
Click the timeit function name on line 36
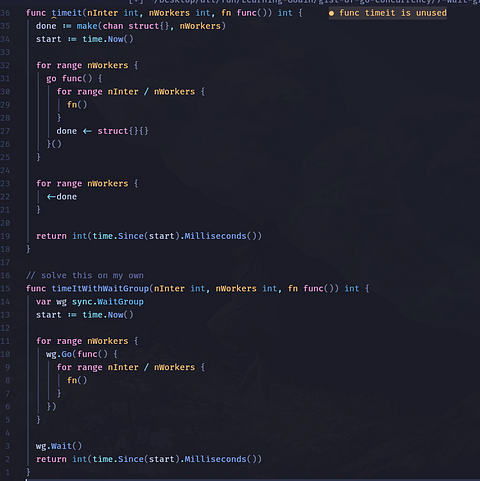67,13
